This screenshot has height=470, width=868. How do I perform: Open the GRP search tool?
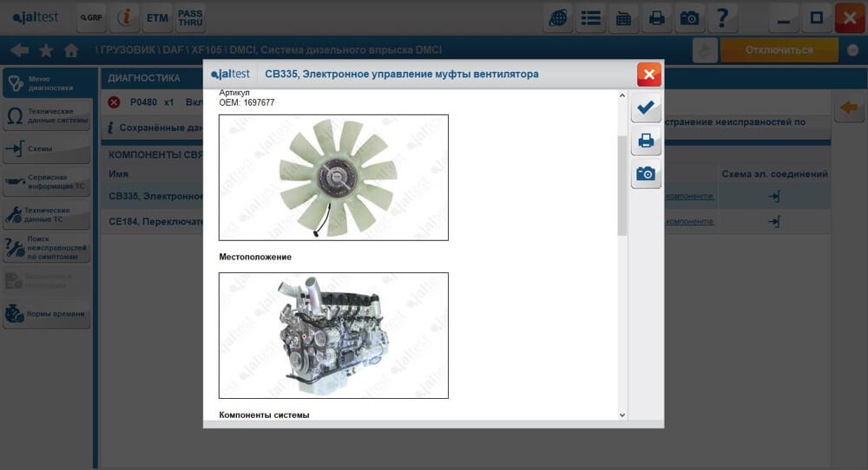pyautogui.click(x=91, y=17)
